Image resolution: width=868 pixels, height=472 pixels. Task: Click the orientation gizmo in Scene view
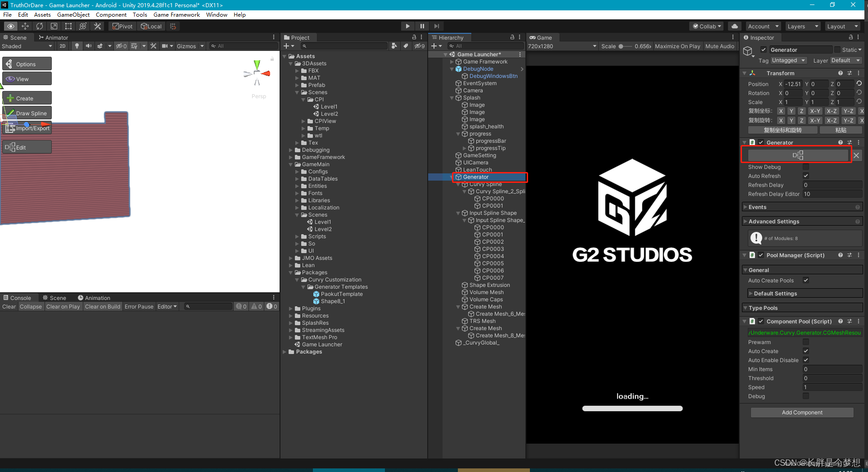tap(257, 73)
